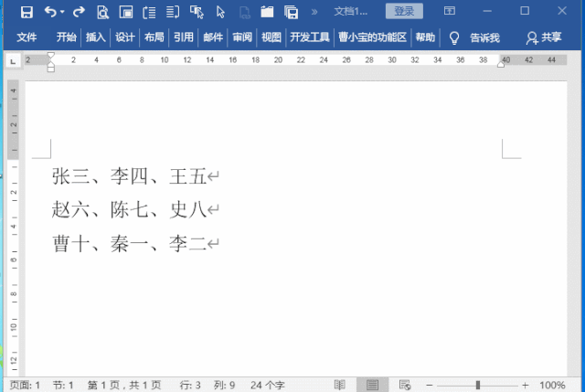Open the 审阅 tab
Screen dimensions: 585x392
coord(242,37)
